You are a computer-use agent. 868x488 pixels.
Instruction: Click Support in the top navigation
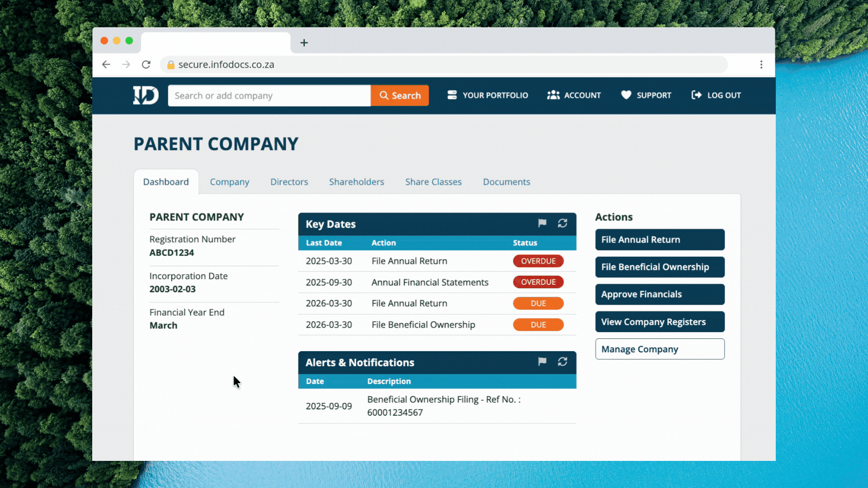646,95
